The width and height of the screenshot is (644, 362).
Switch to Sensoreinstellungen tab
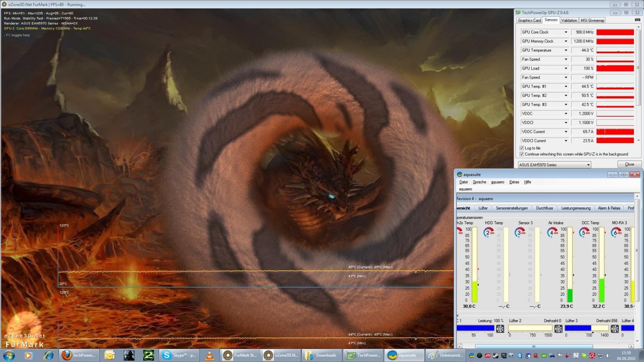tap(511, 208)
